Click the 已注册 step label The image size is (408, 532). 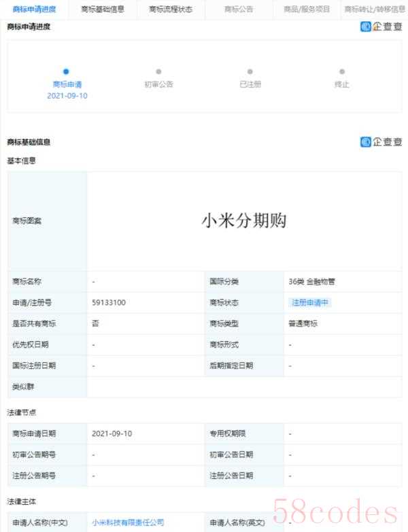[250, 84]
